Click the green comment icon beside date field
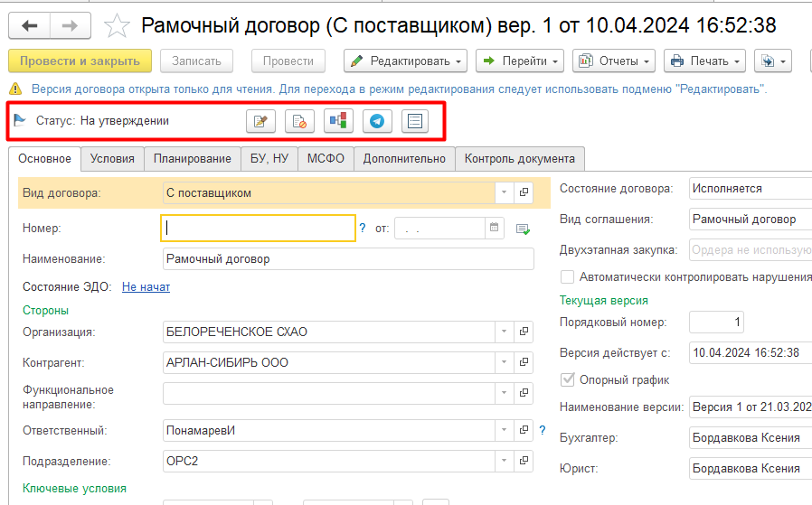 click(x=523, y=229)
